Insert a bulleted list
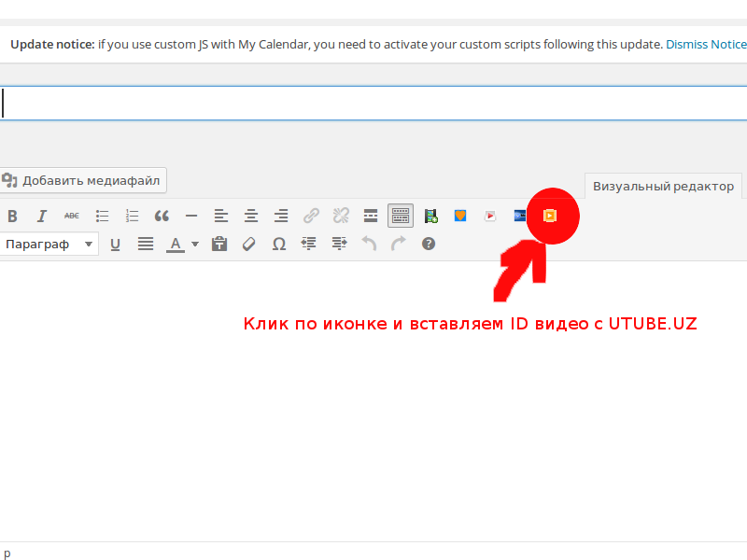 pos(102,216)
